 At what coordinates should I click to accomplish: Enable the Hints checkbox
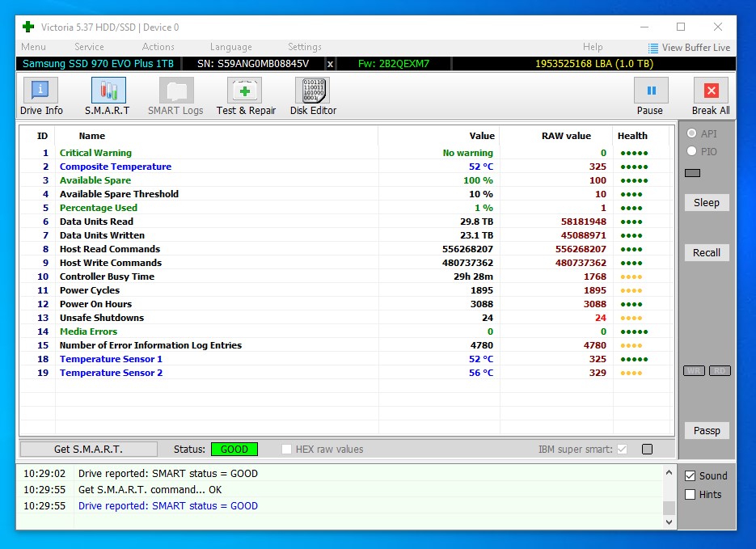(690, 495)
